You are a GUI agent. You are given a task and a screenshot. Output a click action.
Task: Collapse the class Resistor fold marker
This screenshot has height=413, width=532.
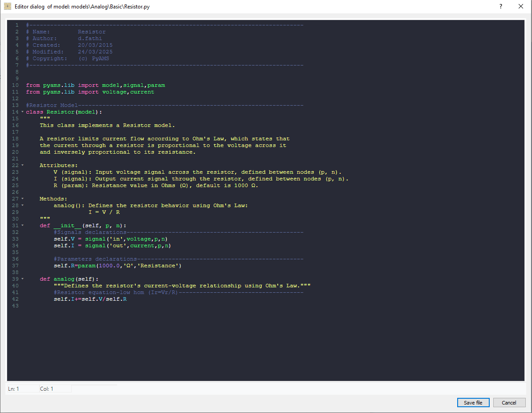pyautogui.click(x=22, y=112)
